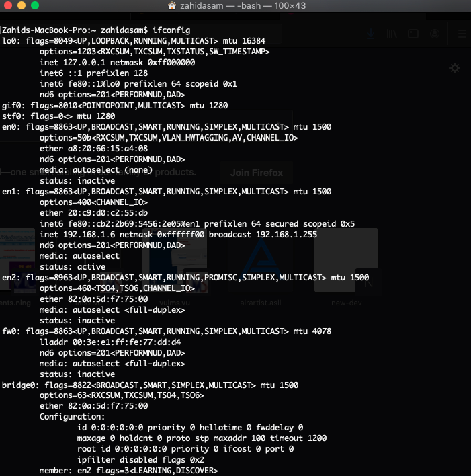Screen dimensions: 471x476
Task: Click the 'gif0:' interface name
Action: tap(13, 106)
